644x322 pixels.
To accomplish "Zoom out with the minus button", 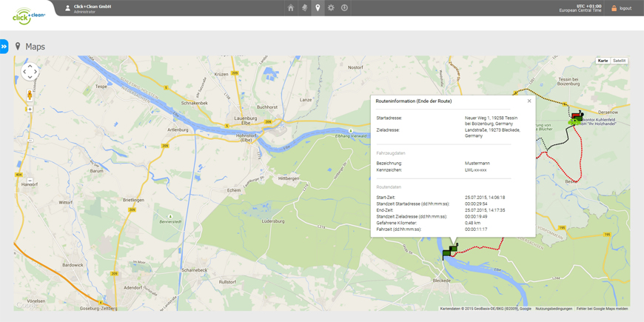I will 30,181.
